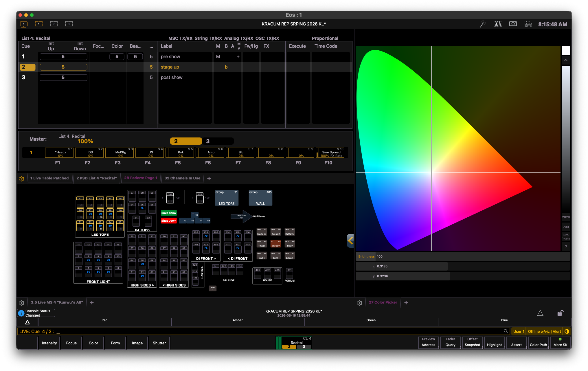Adjust the vertical brightness strip
The image size is (588, 371).
(x=566, y=139)
